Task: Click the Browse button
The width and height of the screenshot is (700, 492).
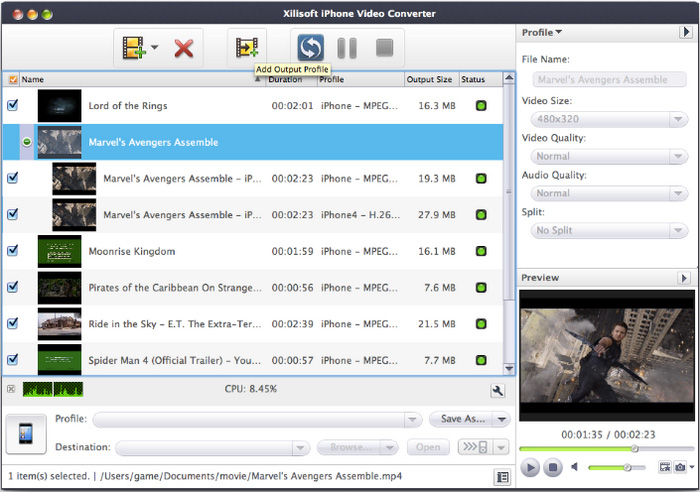Action: coord(350,447)
